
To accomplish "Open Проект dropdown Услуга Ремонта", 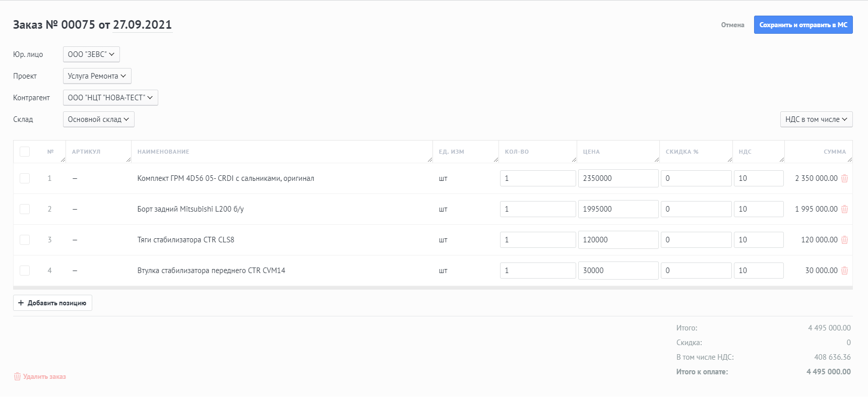I will click(97, 76).
